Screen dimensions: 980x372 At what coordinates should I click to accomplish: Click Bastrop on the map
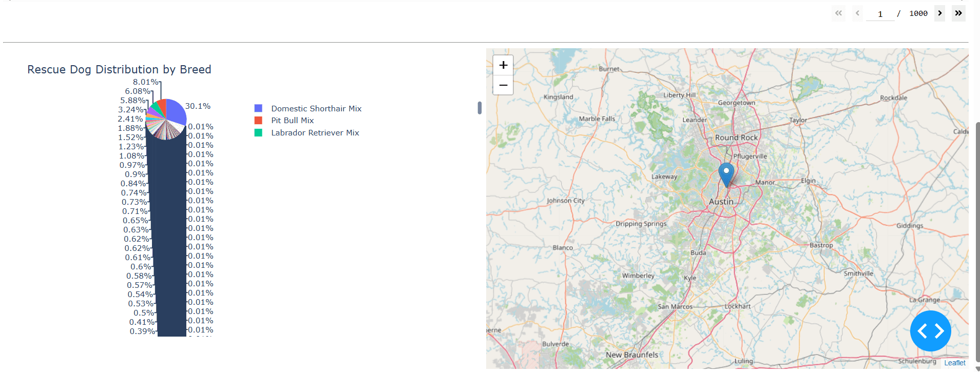click(x=821, y=245)
